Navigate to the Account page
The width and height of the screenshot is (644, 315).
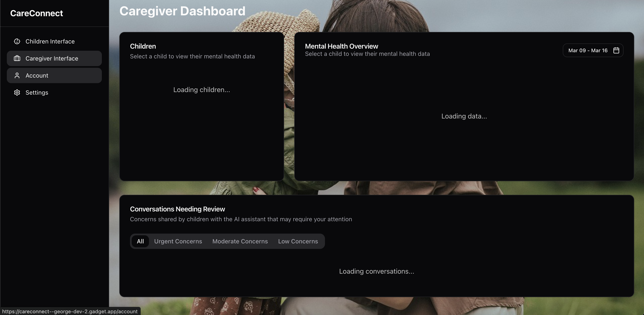[37, 75]
